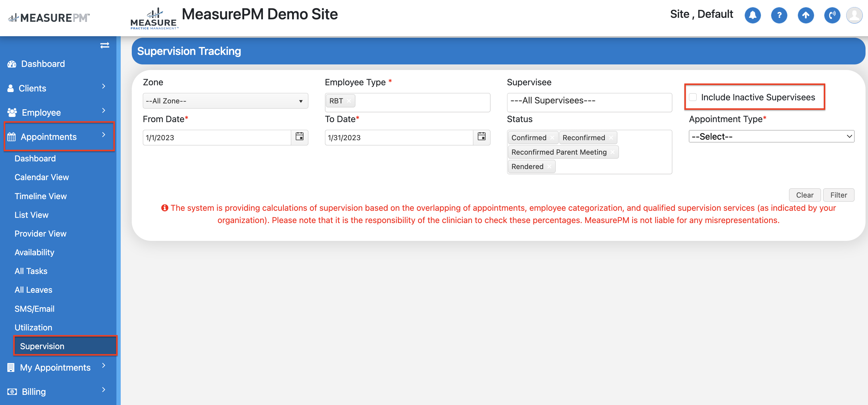Remove the Rendered status tag

(549, 167)
